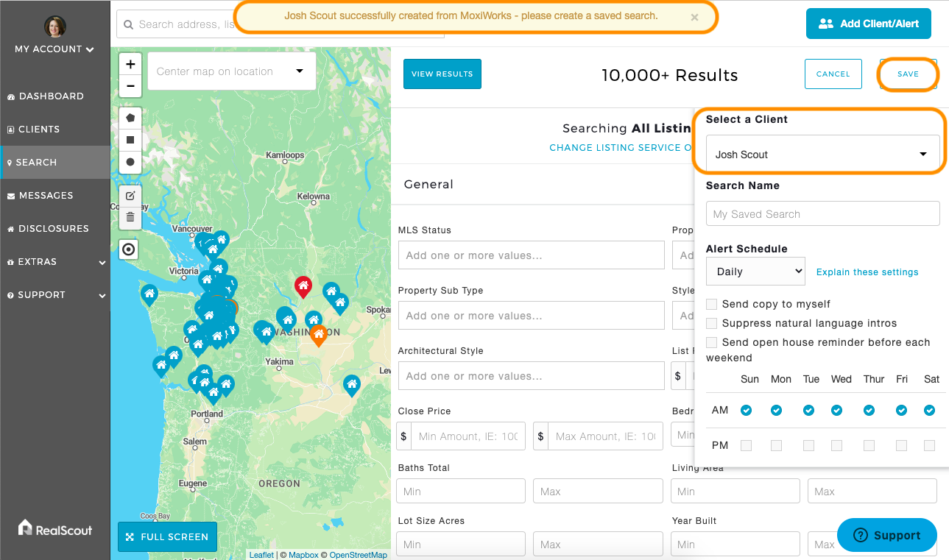Viewport: 949px width, 560px height.
Task: Click the profile avatar photo
Action: pos(55,27)
